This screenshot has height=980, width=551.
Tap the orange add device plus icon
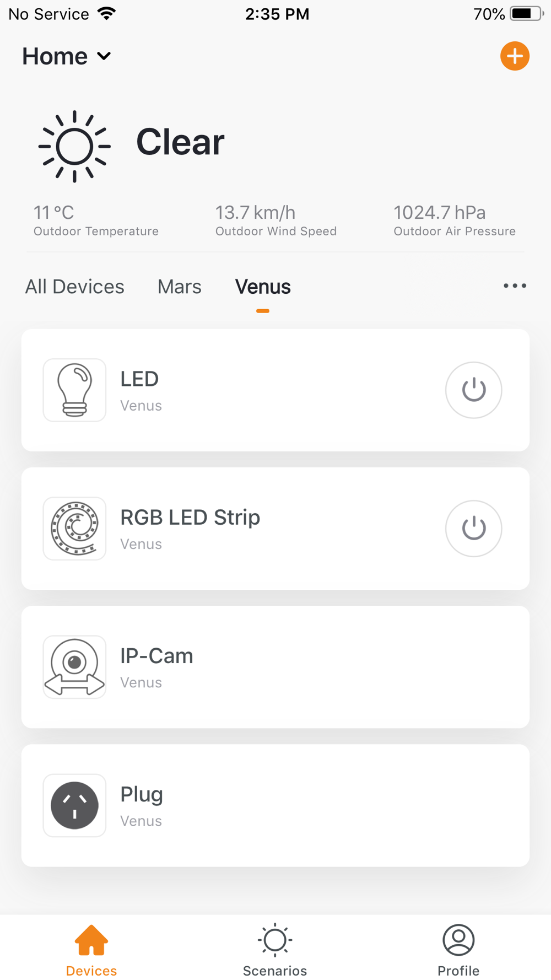515,56
